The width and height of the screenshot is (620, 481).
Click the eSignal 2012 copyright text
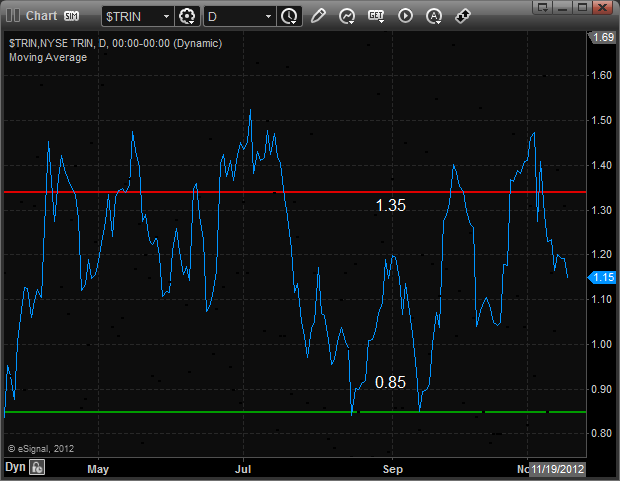pyautogui.click(x=41, y=449)
